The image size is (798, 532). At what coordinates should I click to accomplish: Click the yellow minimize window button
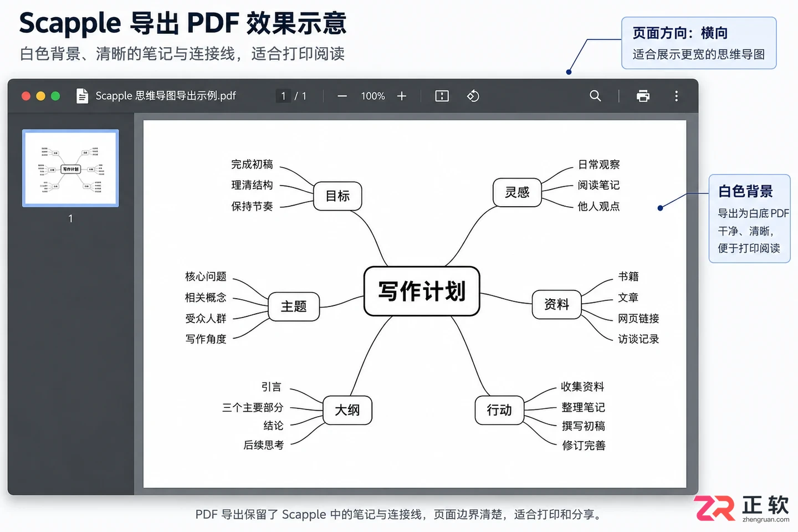point(40,96)
